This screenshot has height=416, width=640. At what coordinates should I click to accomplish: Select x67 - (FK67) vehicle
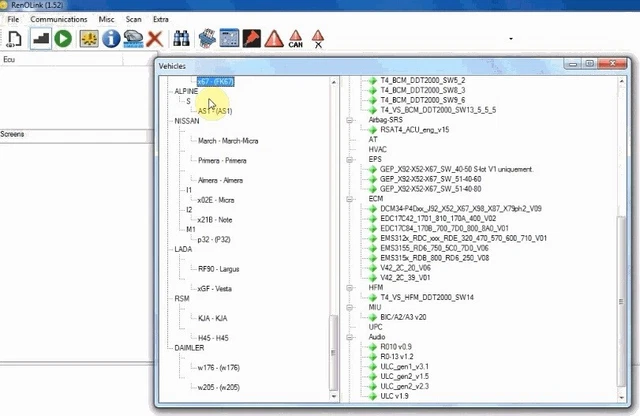click(216, 81)
